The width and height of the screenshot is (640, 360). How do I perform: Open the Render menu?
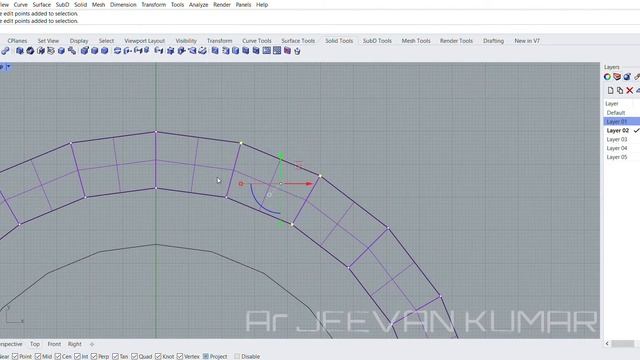click(222, 5)
